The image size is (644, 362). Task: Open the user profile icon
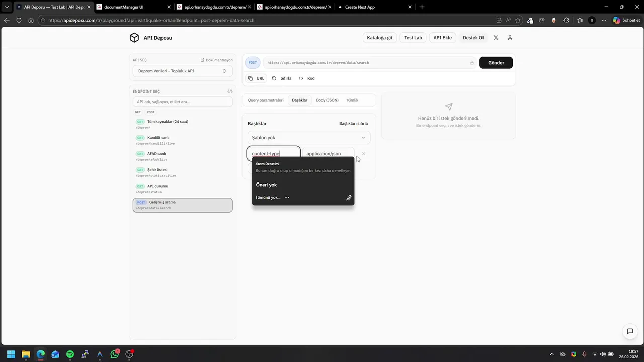click(510, 38)
